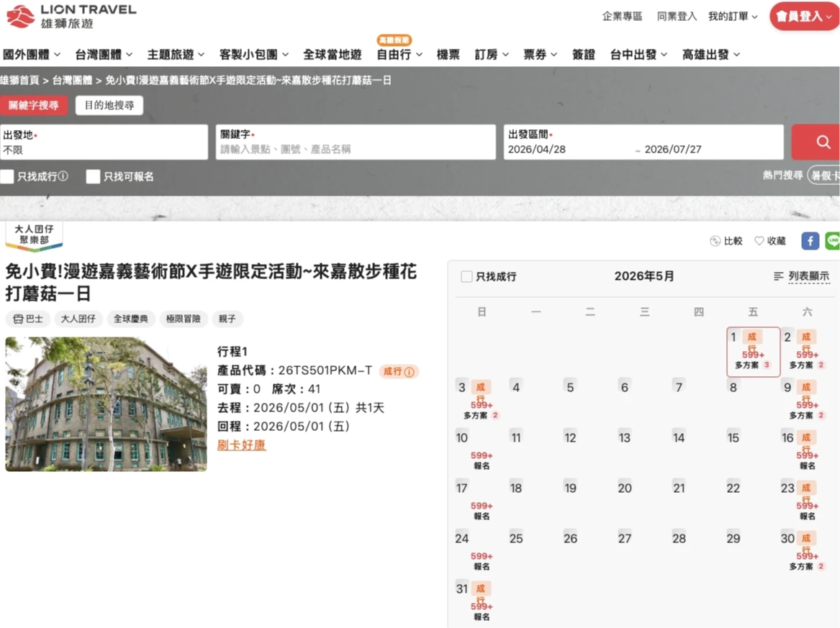Switch to the 目的地搜尋 tab
Image resolution: width=840 pixels, height=628 pixels.
[109, 105]
